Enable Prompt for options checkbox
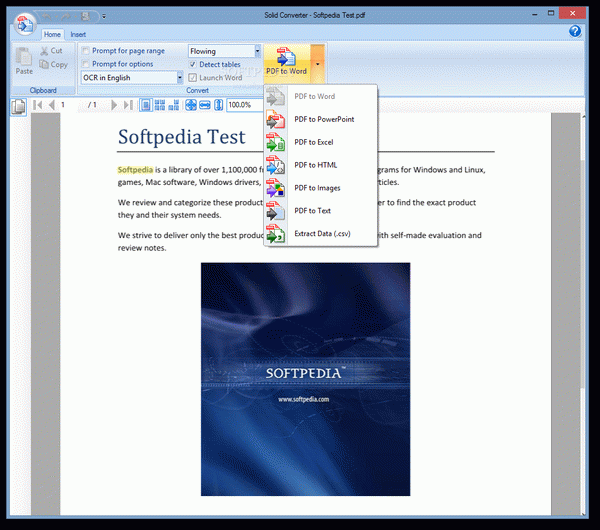 click(x=86, y=64)
